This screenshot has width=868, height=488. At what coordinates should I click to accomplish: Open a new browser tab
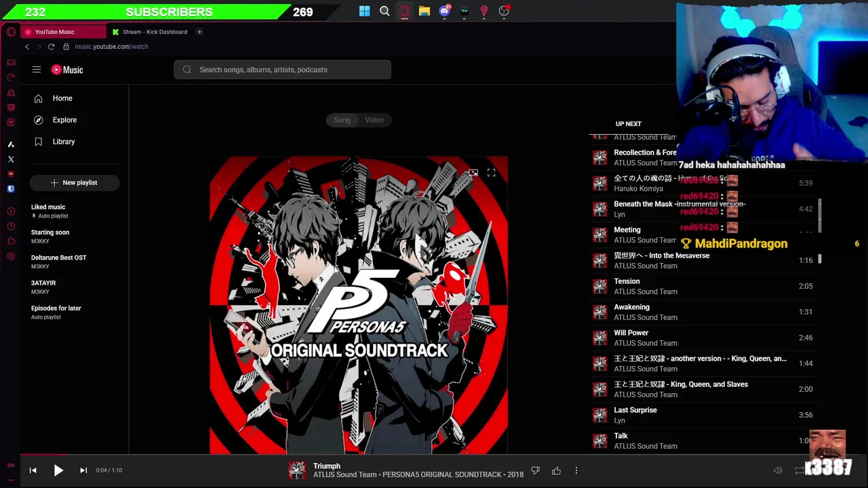coord(199,32)
